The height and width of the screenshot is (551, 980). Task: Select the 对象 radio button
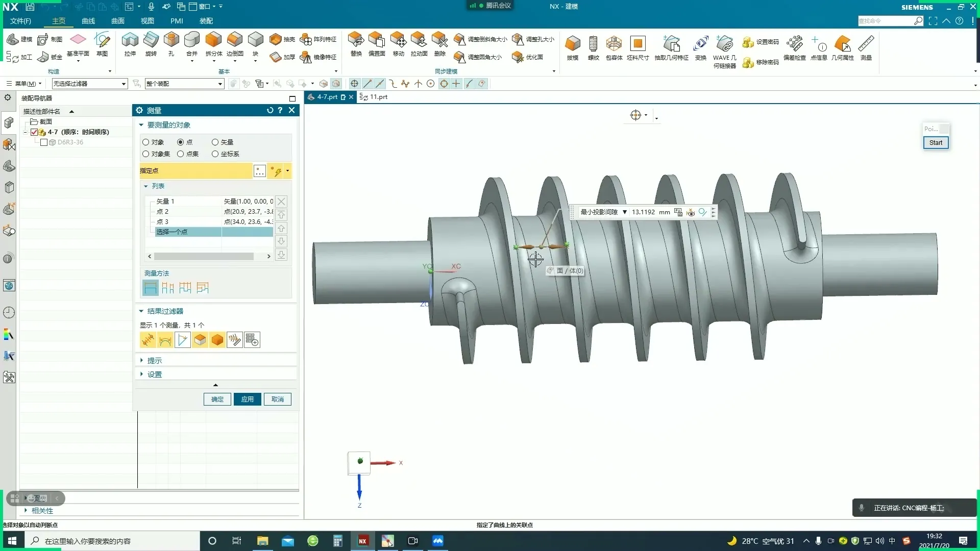click(x=146, y=142)
